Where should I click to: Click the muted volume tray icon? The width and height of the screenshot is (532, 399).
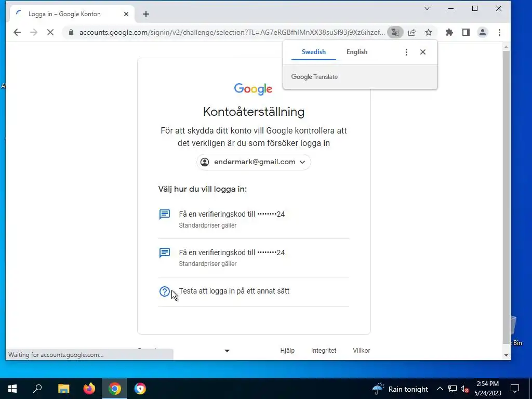point(465,389)
